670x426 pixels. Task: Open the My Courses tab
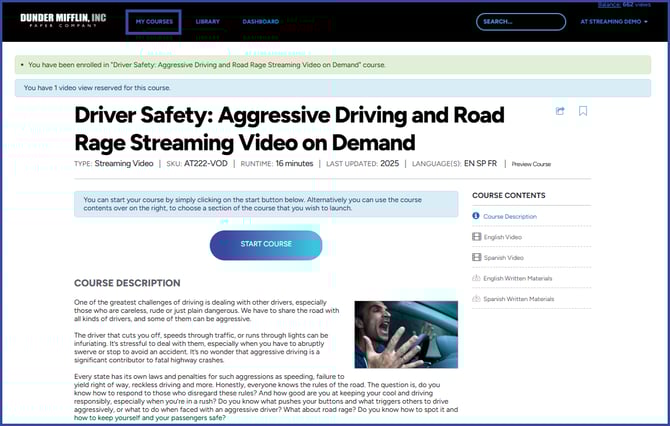coord(153,21)
